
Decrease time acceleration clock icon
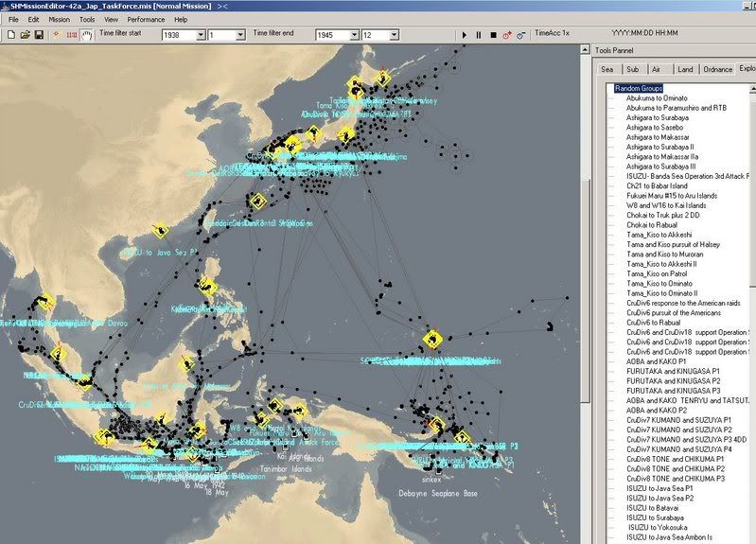coord(520,35)
